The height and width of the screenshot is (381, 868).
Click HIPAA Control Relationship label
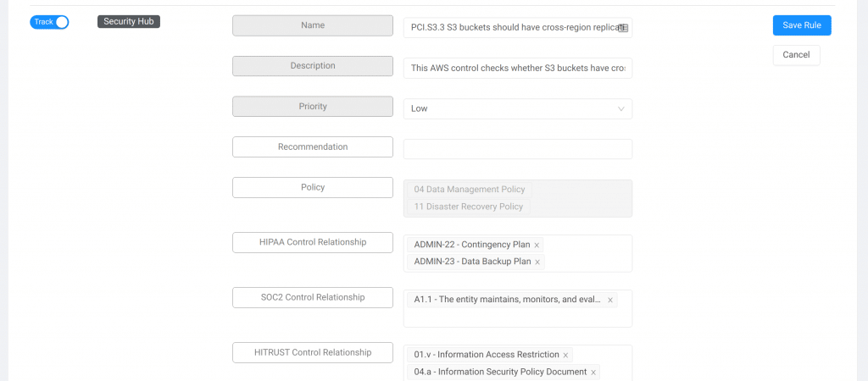(313, 242)
